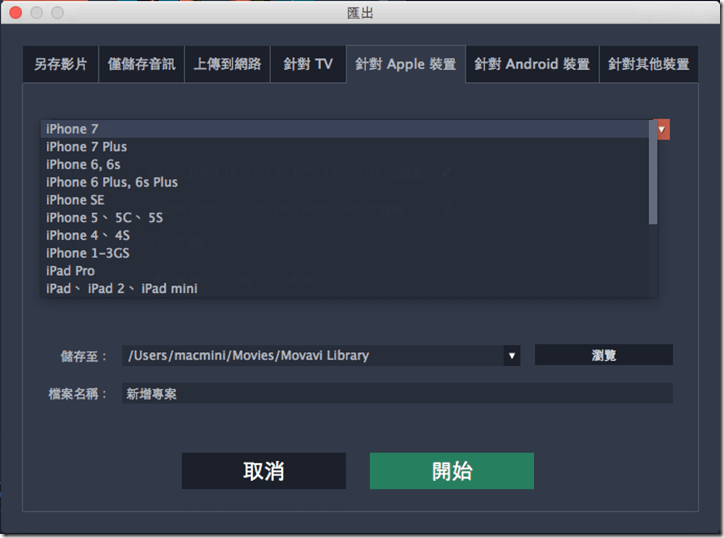The image size is (724, 538).
Task: Click the green 開始 start button
Action: pos(452,471)
